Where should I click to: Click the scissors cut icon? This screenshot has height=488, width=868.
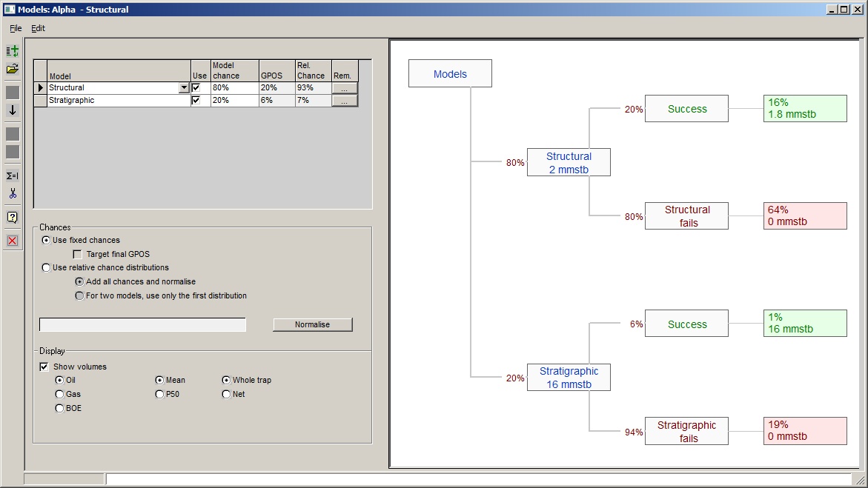(13, 193)
